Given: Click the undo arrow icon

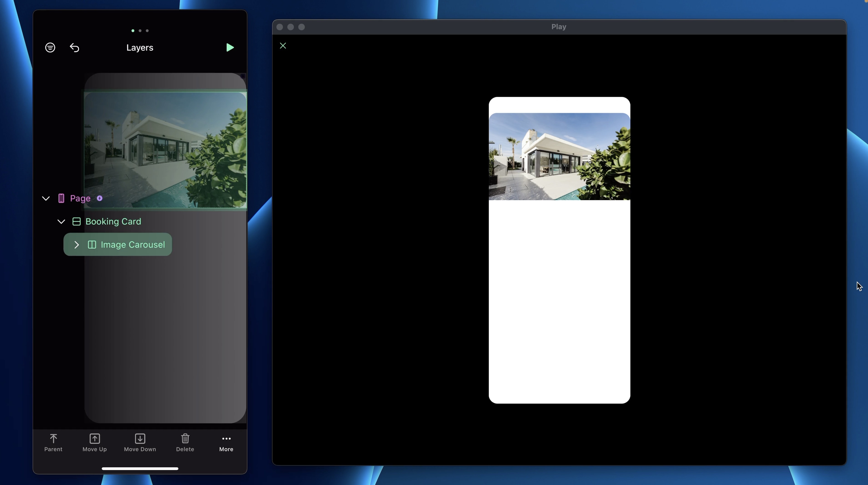Looking at the screenshot, I should click(x=74, y=48).
